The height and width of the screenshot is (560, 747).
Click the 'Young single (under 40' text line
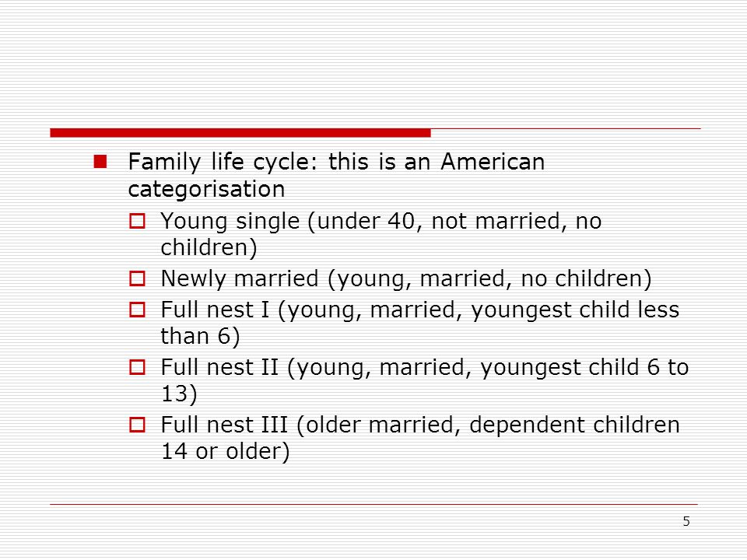[x=381, y=222]
